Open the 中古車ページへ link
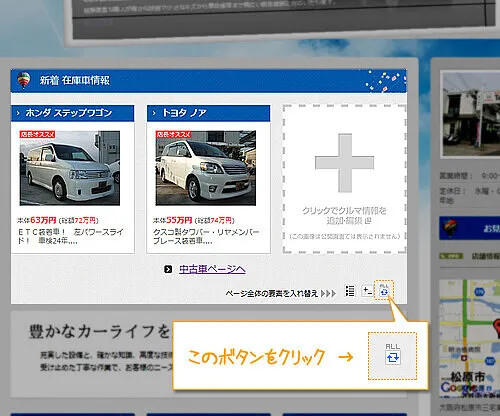This screenshot has height=416, width=500. [212, 269]
